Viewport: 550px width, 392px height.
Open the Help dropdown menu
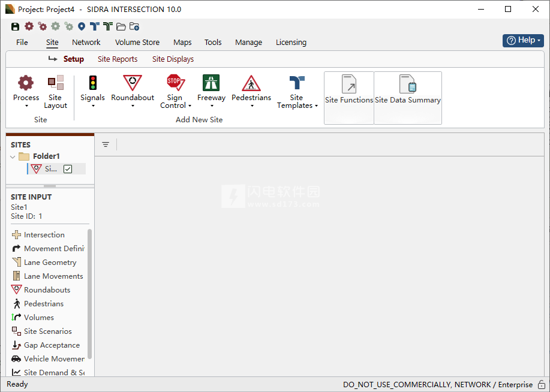524,40
